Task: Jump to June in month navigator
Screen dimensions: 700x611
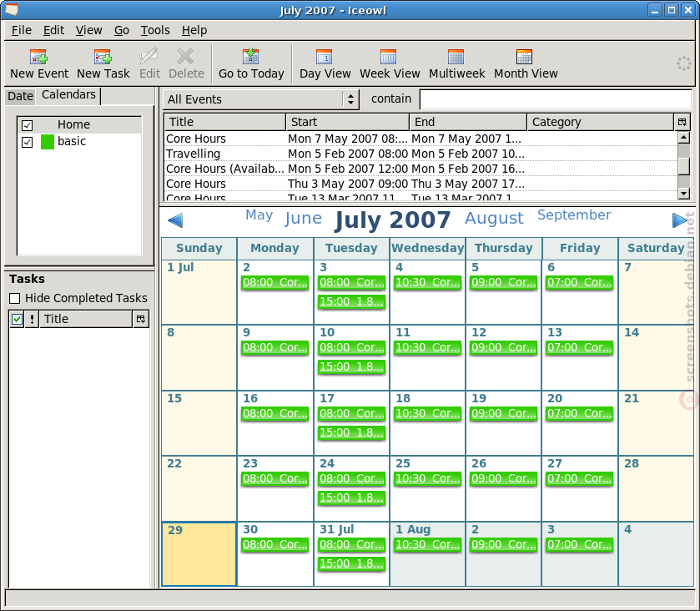Action: pyautogui.click(x=303, y=218)
